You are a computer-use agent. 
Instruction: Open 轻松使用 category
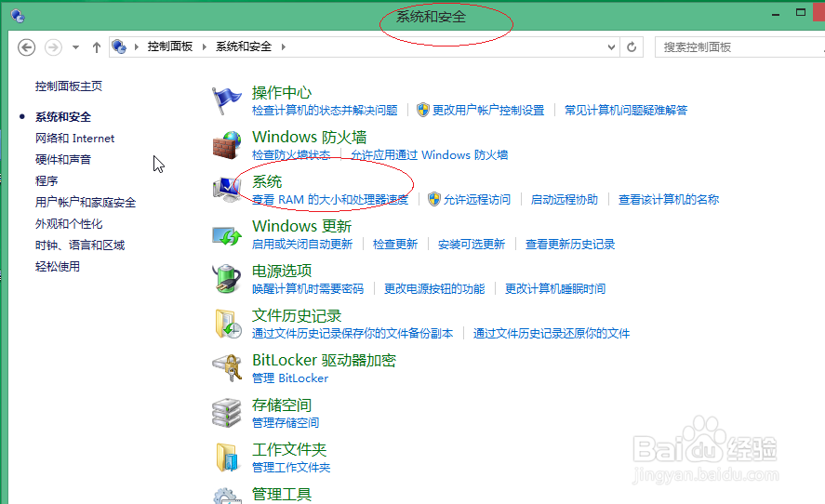[x=58, y=267]
